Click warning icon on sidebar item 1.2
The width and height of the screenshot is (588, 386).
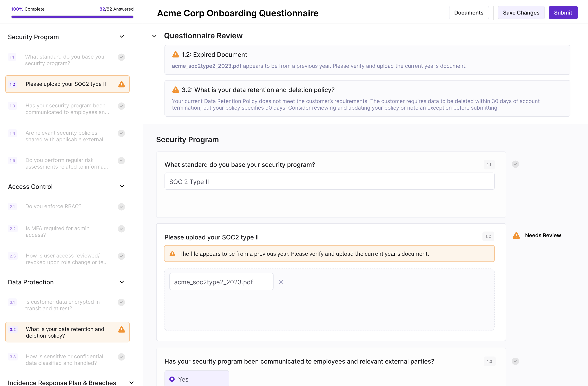point(121,84)
